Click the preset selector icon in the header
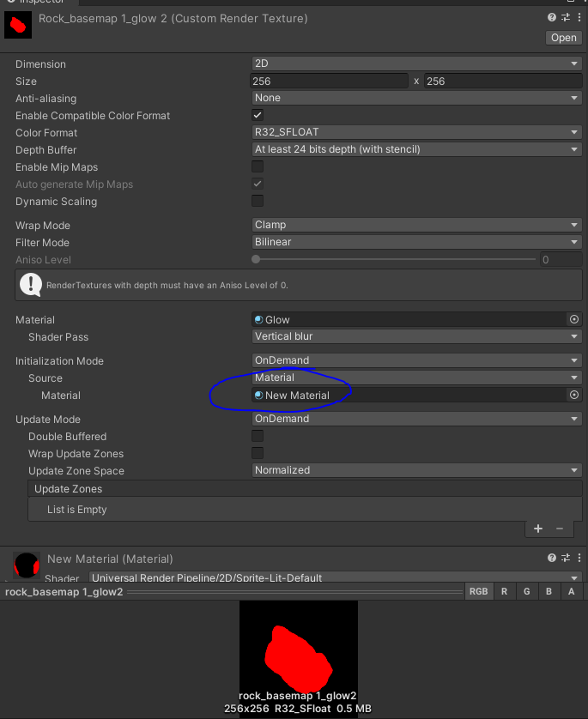Image resolution: width=588 pixels, height=719 pixels. 565,17
